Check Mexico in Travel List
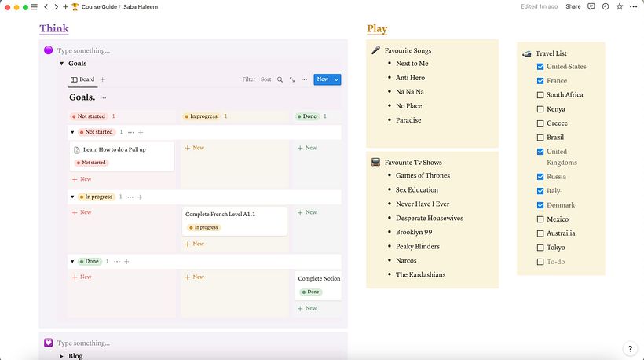This screenshot has width=644, height=360. coord(540,219)
